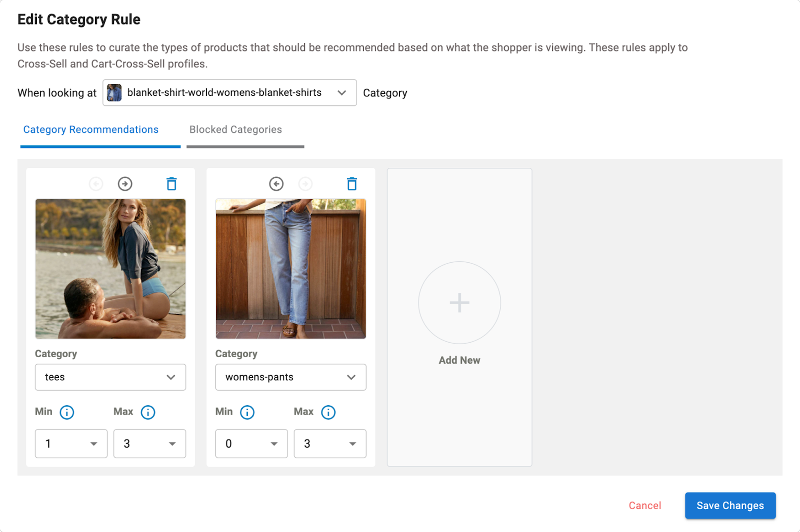Click disabled left arrow on tees card
This screenshot has width=800, height=532.
click(96, 184)
